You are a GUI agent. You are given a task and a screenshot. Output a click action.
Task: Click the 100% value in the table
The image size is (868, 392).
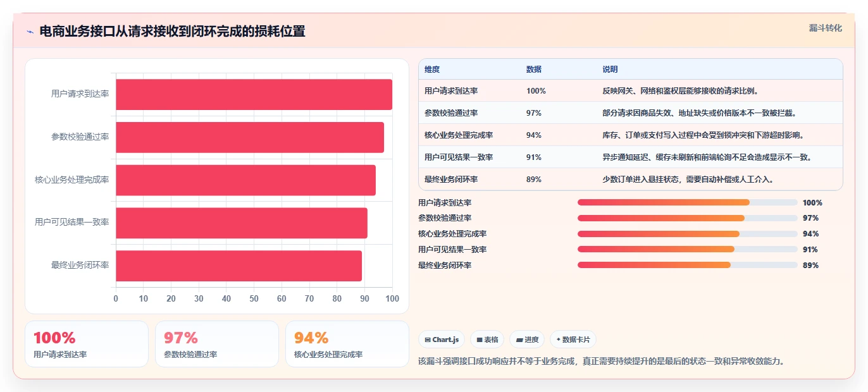(x=536, y=91)
